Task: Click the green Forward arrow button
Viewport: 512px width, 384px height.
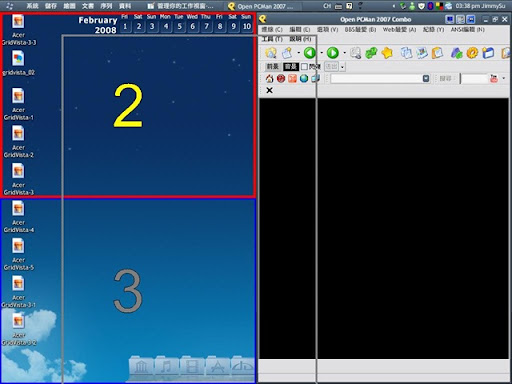Action: pos(333,53)
